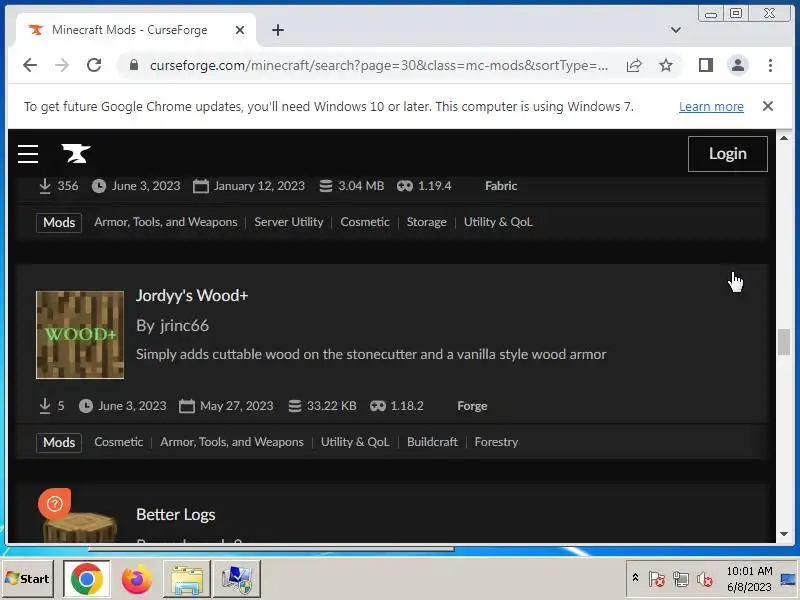Select the Buildcraft category tag
This screenshot has width=800, height=600.
pyautogui.click(x=432, y=442)
